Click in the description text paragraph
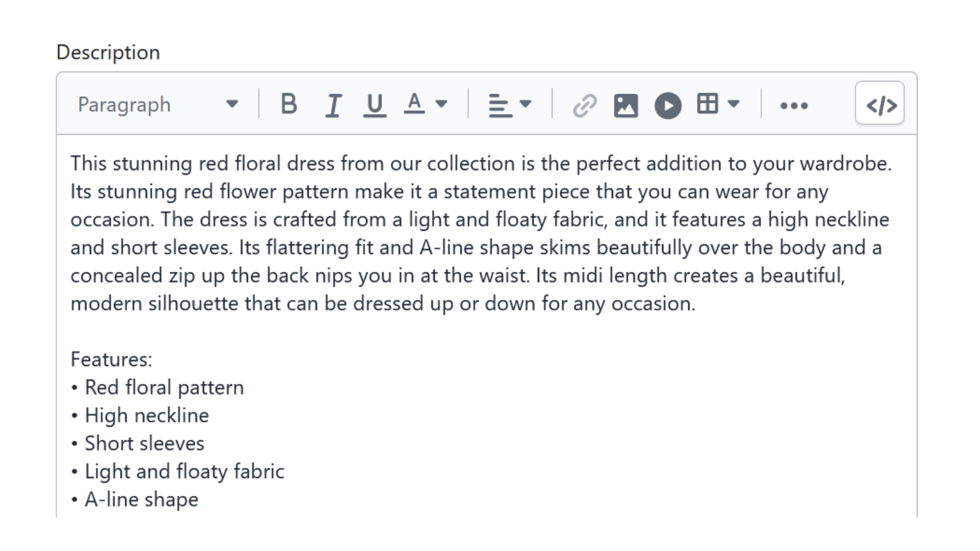The height and width of the screenshot is (551, 980). point(481,233)
